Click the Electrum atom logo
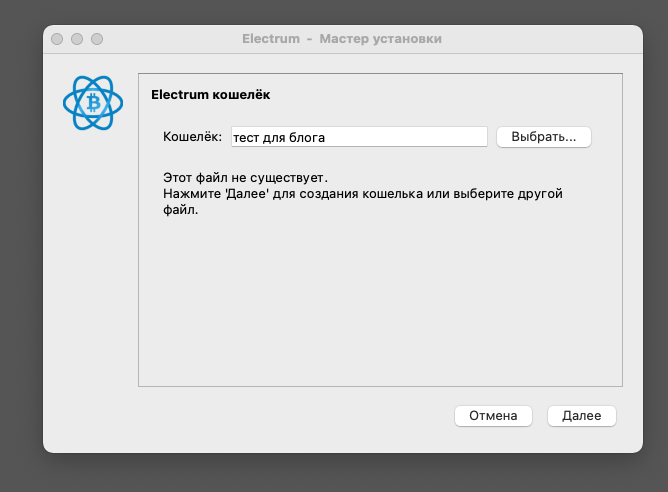The image size is (668, 492). 93,103
